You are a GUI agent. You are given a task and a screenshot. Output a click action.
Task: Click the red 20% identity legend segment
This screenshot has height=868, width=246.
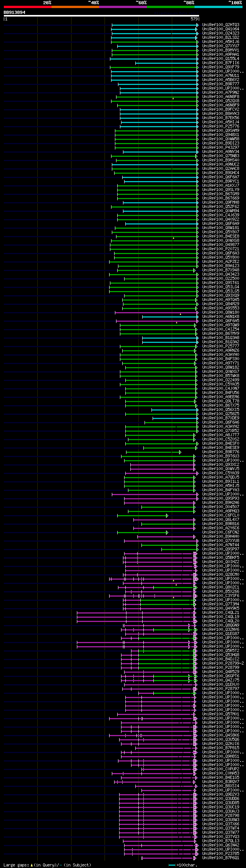tap(27, 7)
